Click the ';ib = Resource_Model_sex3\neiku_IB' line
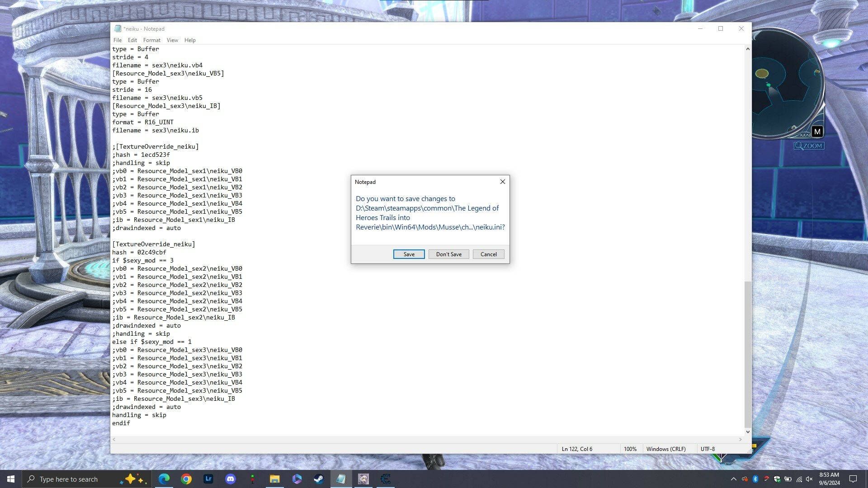This screenshot has height=488, width=868. tap(174, 399)
